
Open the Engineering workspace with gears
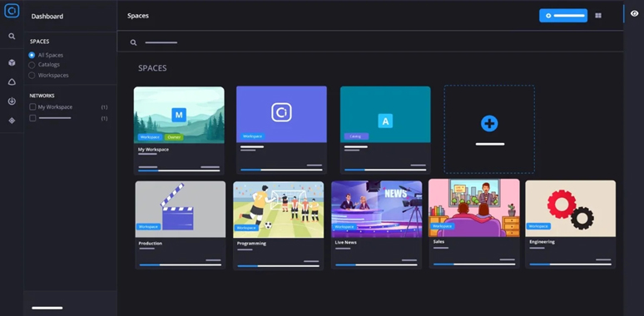pos(570,224)
